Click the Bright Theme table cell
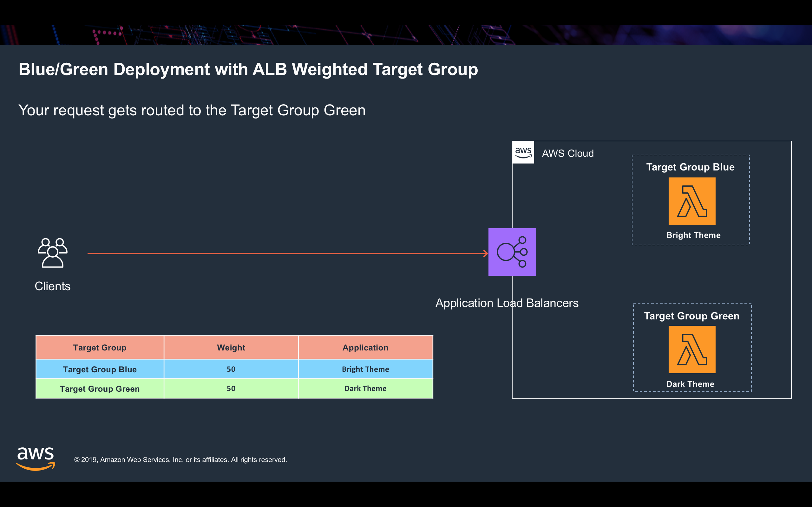This screenshot has height=507, width=812. click(x=365, y=369)
